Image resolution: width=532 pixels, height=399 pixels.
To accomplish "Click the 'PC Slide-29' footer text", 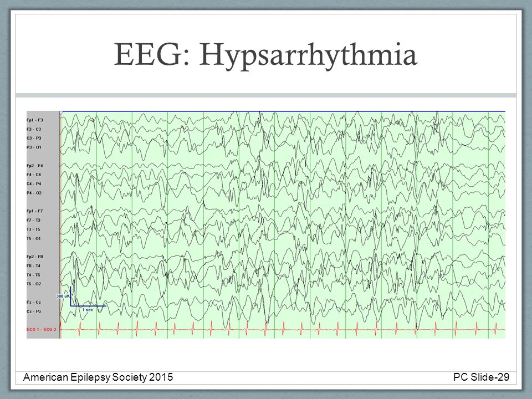I will [x=481, y=377].
